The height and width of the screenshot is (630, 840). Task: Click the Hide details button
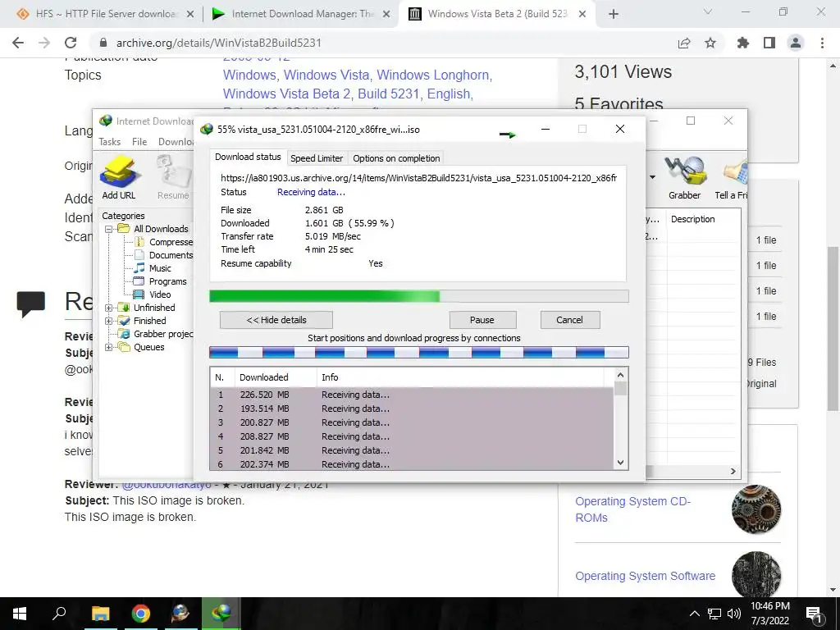(276, 320)
